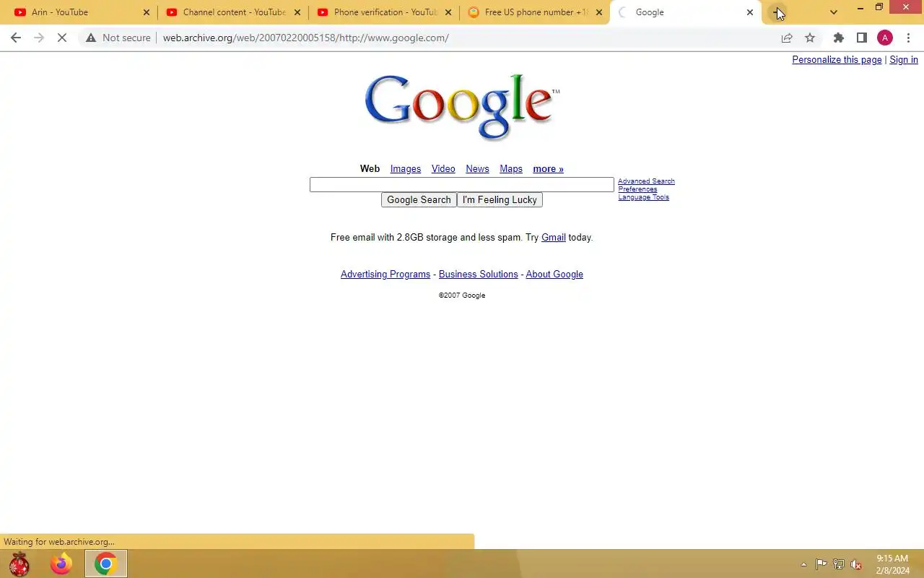
Task: Stop loading the page
Action: (62, 38)
